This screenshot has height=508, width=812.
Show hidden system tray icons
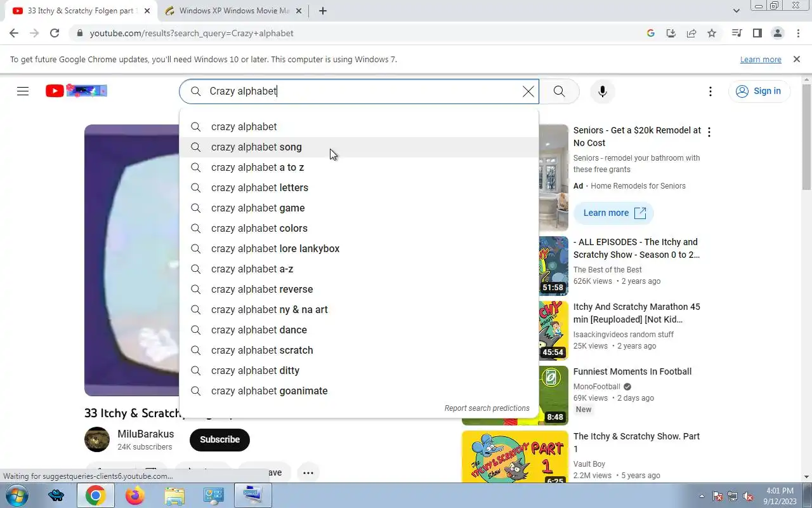[702, 496]
